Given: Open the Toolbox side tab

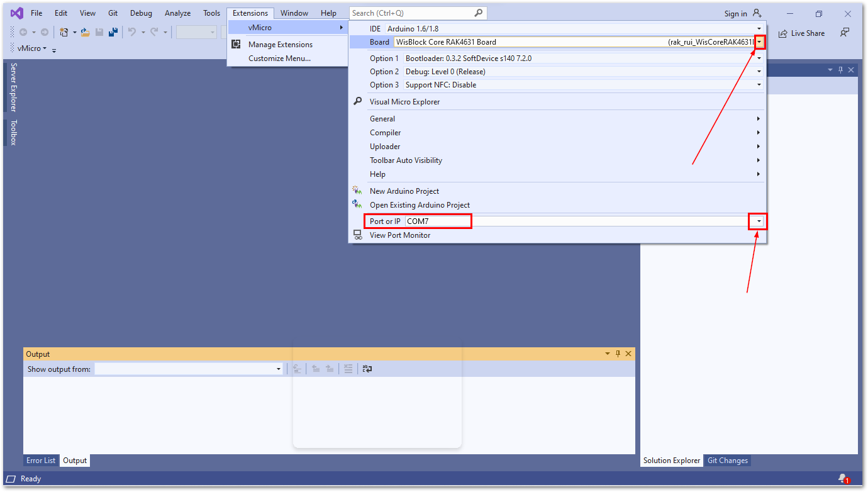Looking at the screenshot, I should [14, 132].
